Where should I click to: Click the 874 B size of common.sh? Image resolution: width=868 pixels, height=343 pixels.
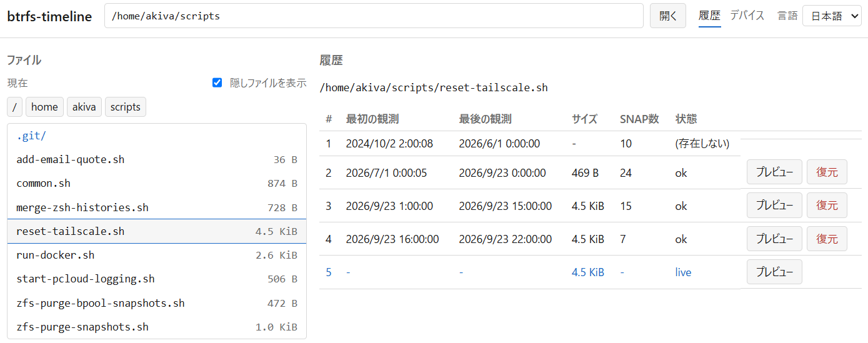[282, 184]
